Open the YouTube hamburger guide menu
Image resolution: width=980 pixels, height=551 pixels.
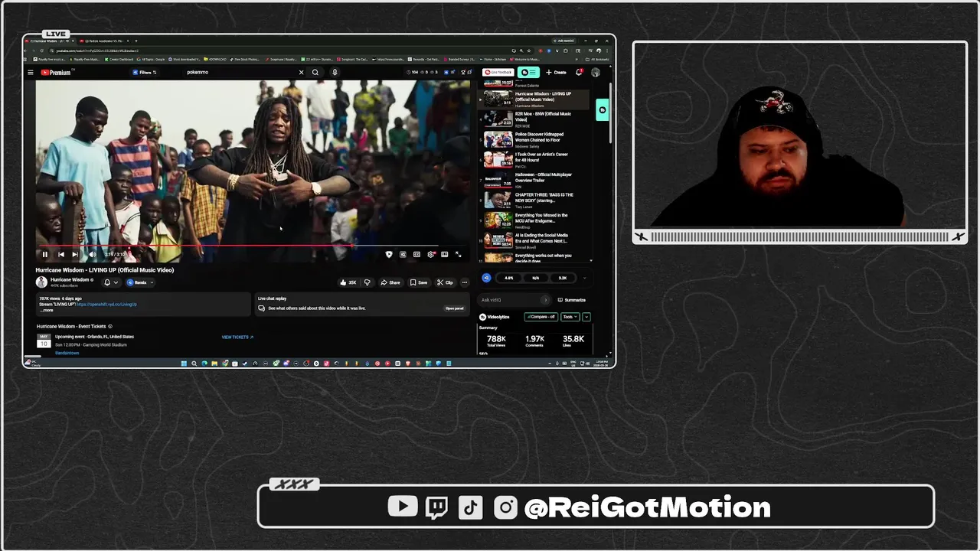click(x=31, y=73)
